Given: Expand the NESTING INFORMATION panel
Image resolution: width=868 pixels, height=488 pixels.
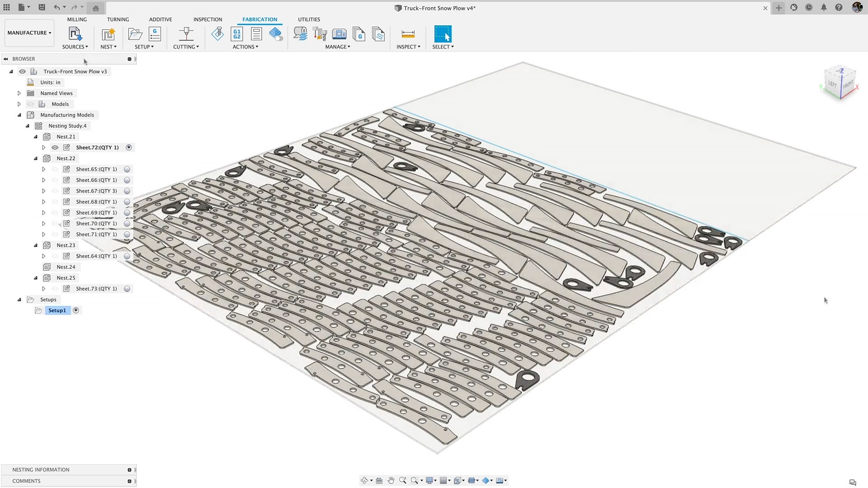Looking at the screenshot, I should (x=129, y=470).
